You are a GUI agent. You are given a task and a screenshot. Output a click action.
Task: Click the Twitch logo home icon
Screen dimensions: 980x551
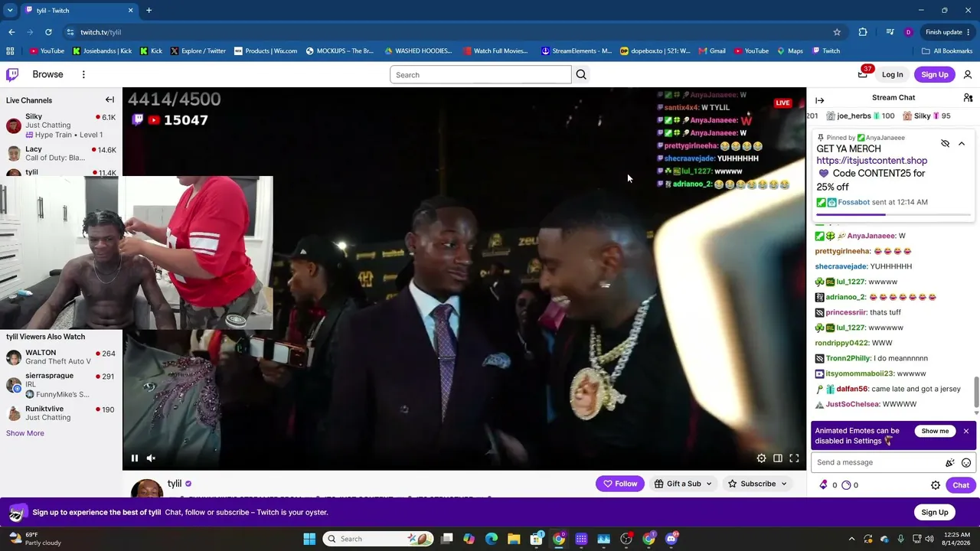coord(12,74)
